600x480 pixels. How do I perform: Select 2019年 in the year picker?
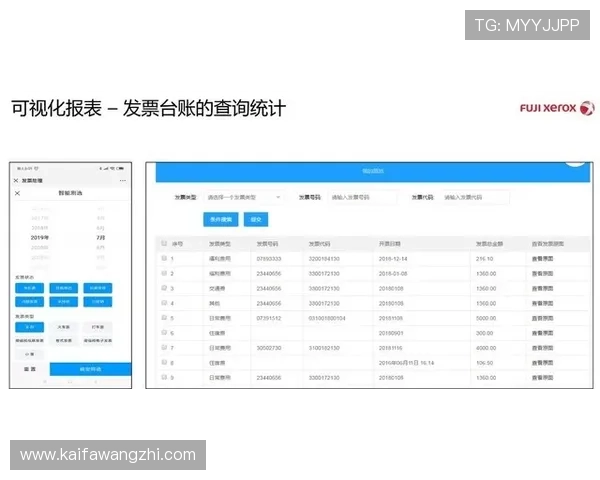39,238
